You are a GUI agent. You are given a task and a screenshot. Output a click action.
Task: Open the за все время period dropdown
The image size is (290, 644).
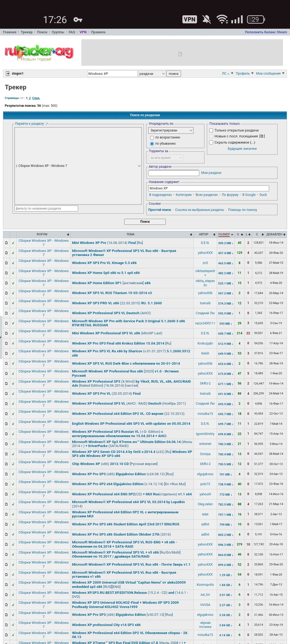pos(166,158)
